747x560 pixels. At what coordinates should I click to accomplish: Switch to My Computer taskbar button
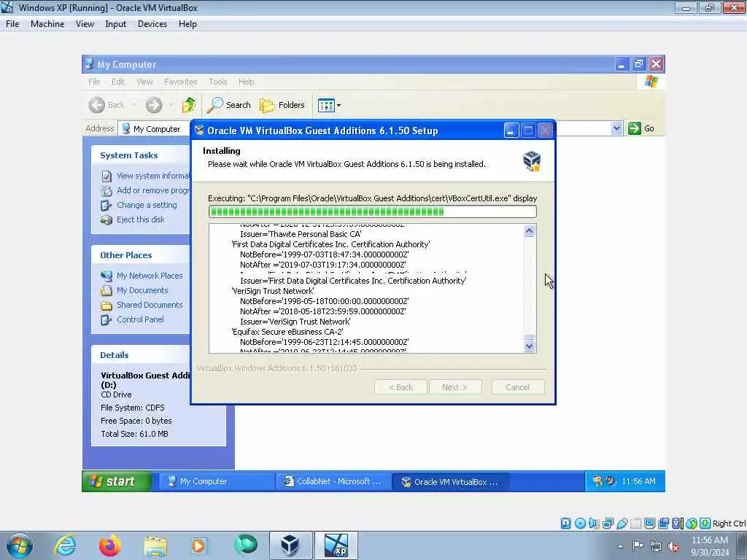point(215,481)
